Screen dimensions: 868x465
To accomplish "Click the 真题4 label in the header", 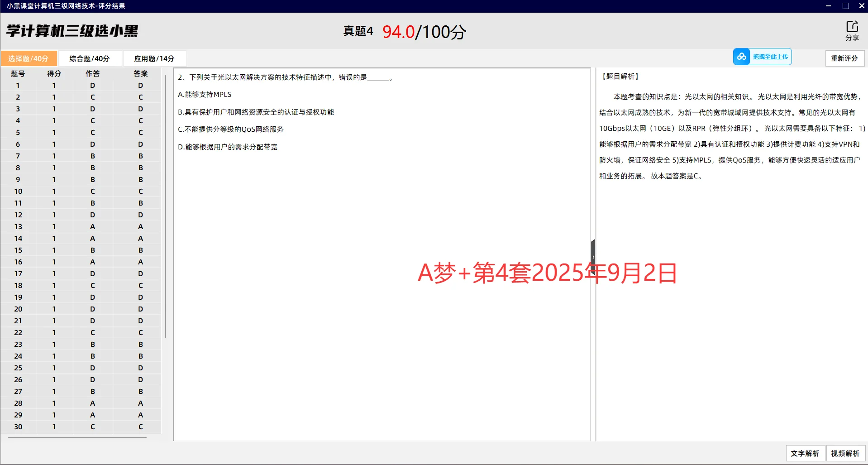I will point(358,31).
